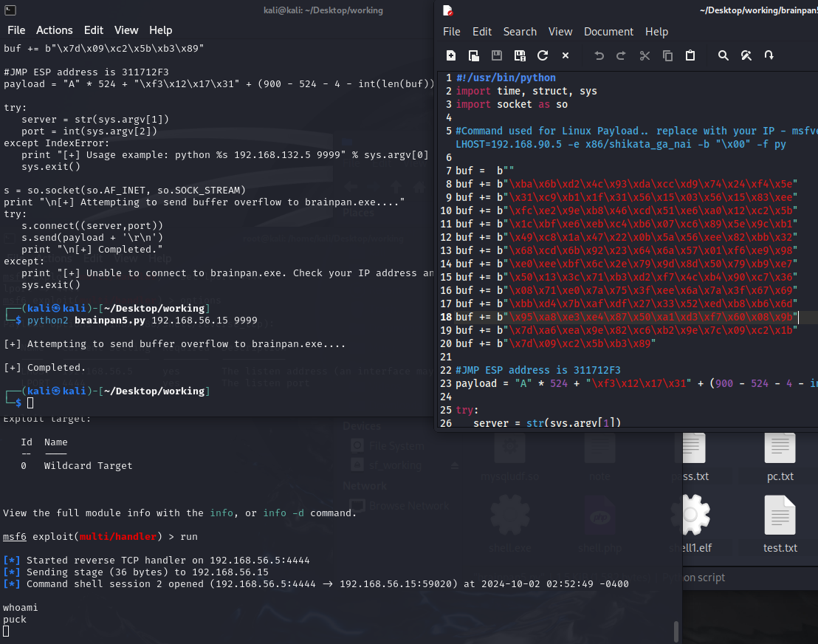Click 'try:' on editor line 25
This screenshot has height=644, width=818.
tap(467, 410)
